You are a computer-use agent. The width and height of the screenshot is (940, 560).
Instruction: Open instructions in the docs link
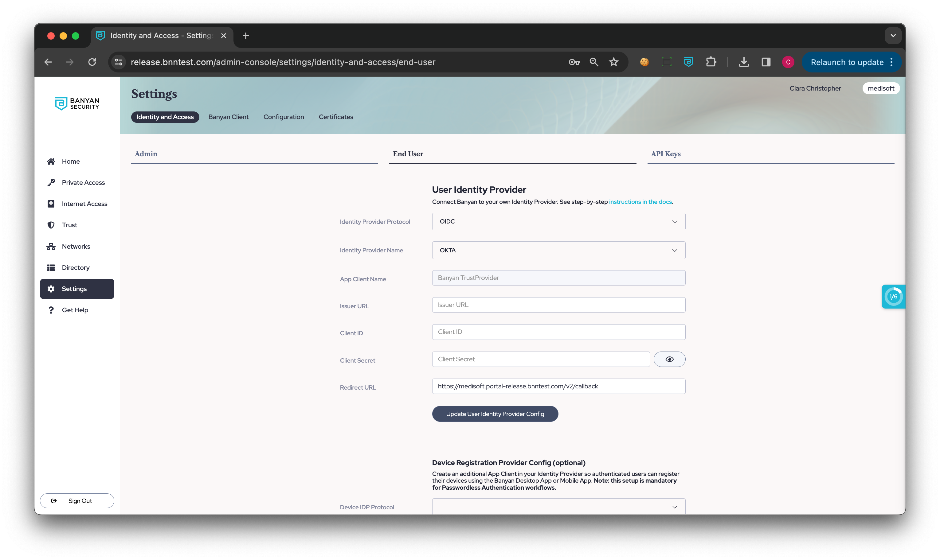coord(640,202)
